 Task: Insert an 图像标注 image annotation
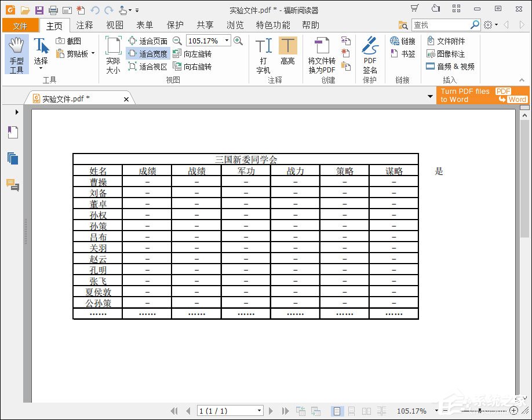pyautogui.click(x=451, y=53)
